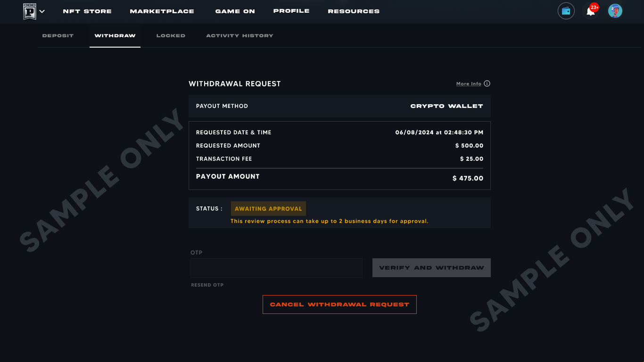The height and width of the screenshot is (362, 644).
Task: Open the Resources menu
Action: click(x=354, y=11)
